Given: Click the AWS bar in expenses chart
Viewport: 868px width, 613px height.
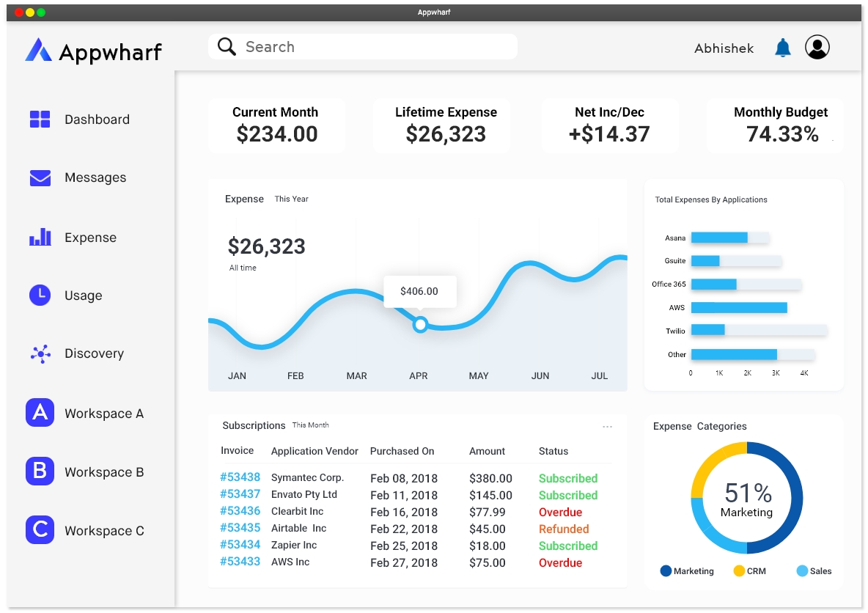Looking at the screenshot, I should pyautogui.click(x=739, y=307).
